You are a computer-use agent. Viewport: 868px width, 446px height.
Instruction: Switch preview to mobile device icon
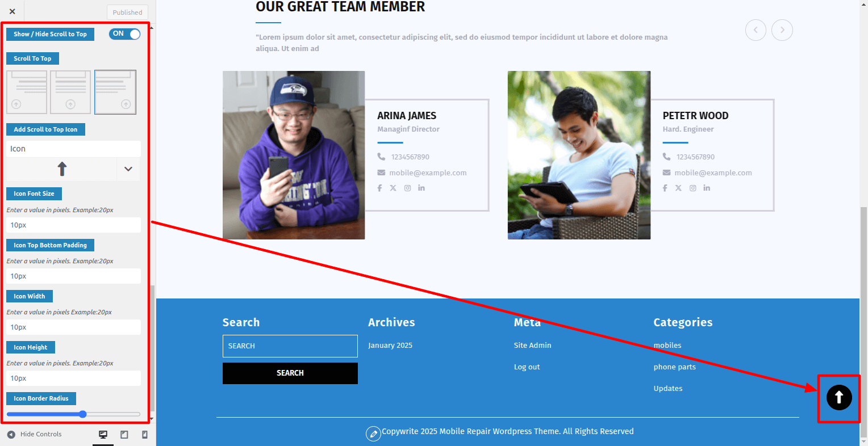(144, 435)
